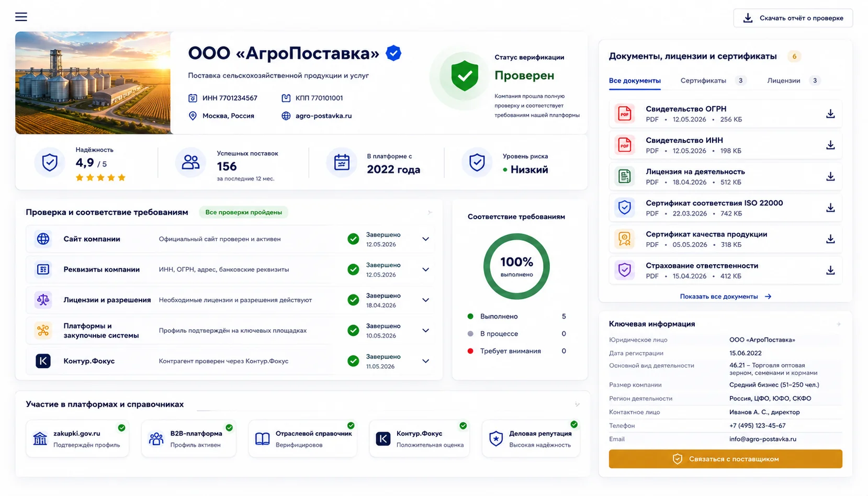The height and width of the screenshot is (496, 868).
Task: Click the green document icon of Лицензия на деятельность
Action: click(x=625, y=176)
